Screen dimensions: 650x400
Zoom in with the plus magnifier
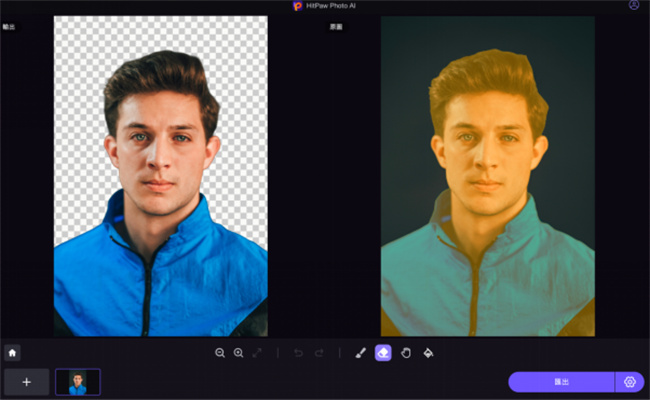[238, 353]
